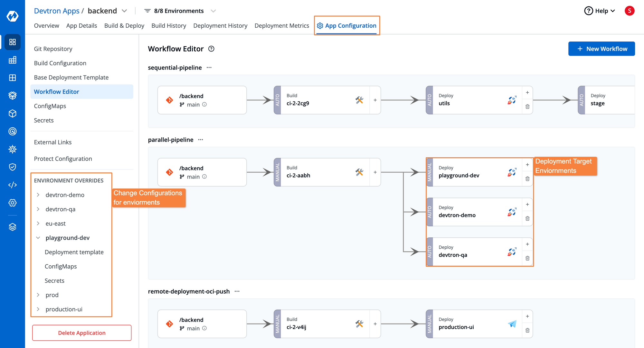Click Delete Application button
The height and width of the screenshot is (348, 644).
point(81,333)
